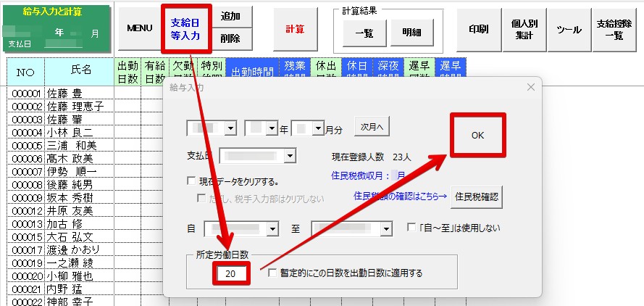The width and height of the screenshot is (644, 306).
Task: Confirm the dialog with OK
Action: tap(477, 135)
